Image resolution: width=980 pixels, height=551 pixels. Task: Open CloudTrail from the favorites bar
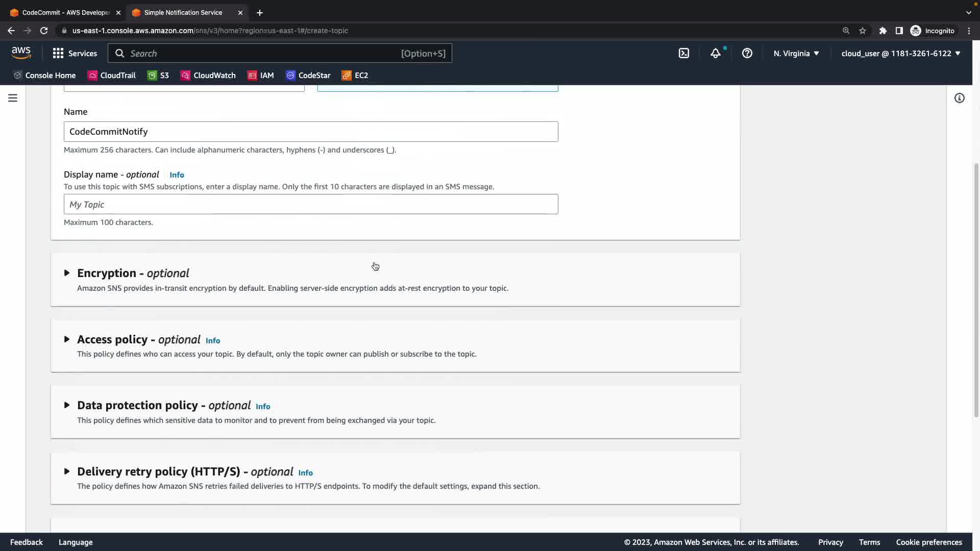[112, 76]
